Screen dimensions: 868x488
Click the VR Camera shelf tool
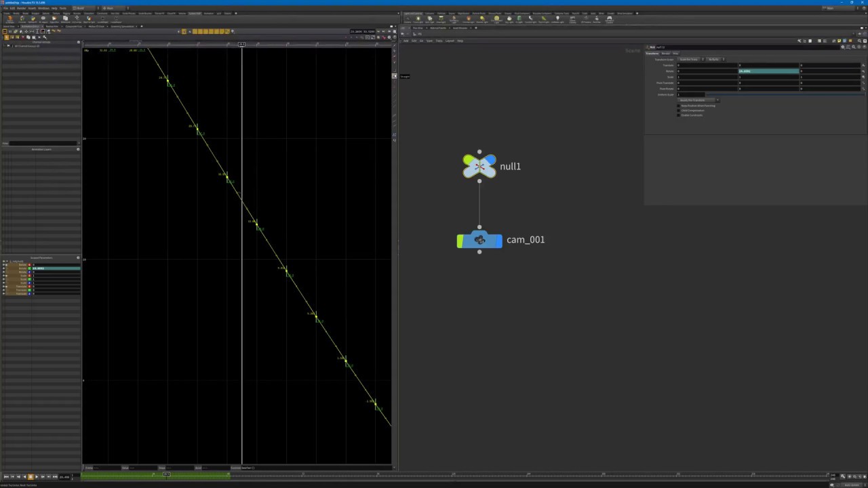point(585,19)
